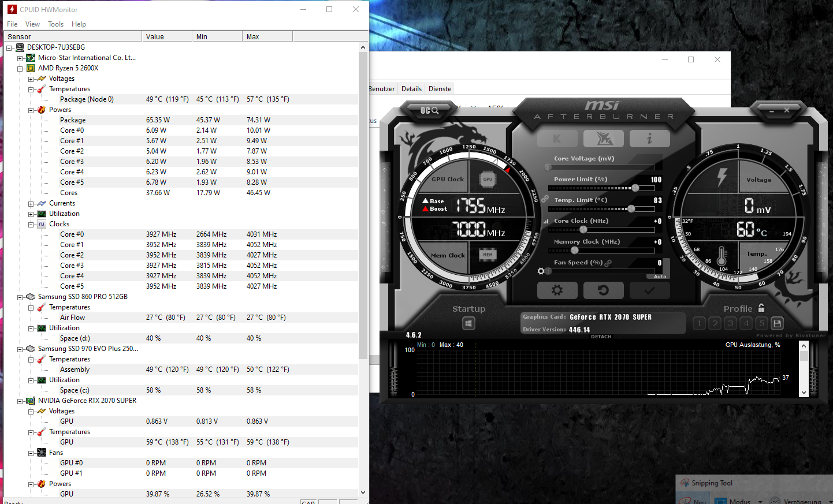This screenshot has height=504, width=833.
Task: Open the Afterburner info button
Action: point(649,139)
